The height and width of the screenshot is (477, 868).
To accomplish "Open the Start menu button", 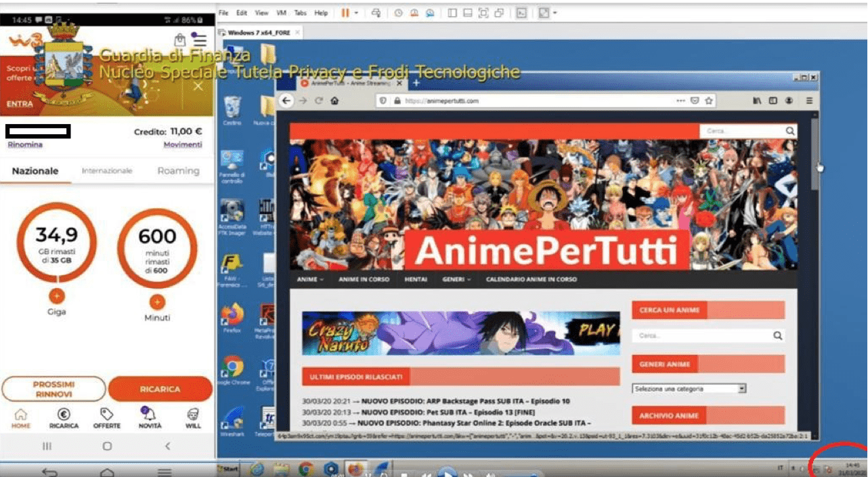I will 228,469.
